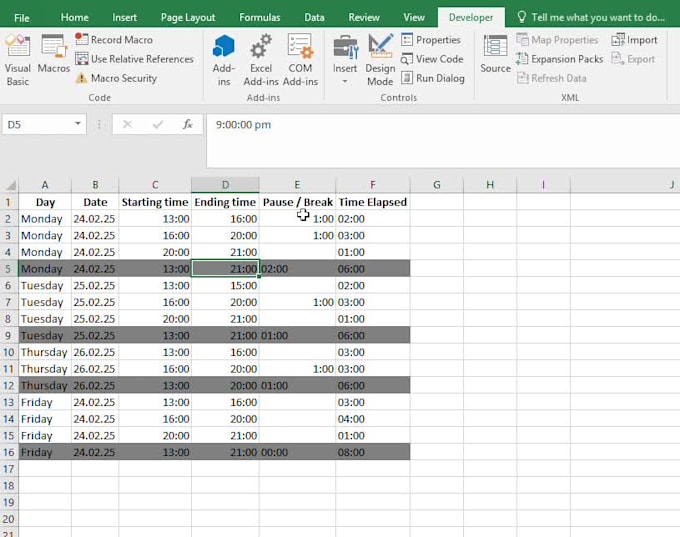Select cell F14 containing 04:00

coord(373,419)
